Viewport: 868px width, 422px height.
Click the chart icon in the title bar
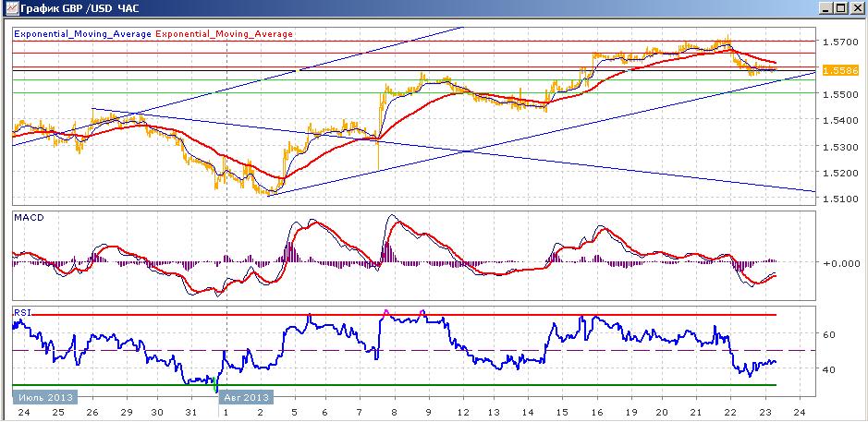tap(10, 8)
